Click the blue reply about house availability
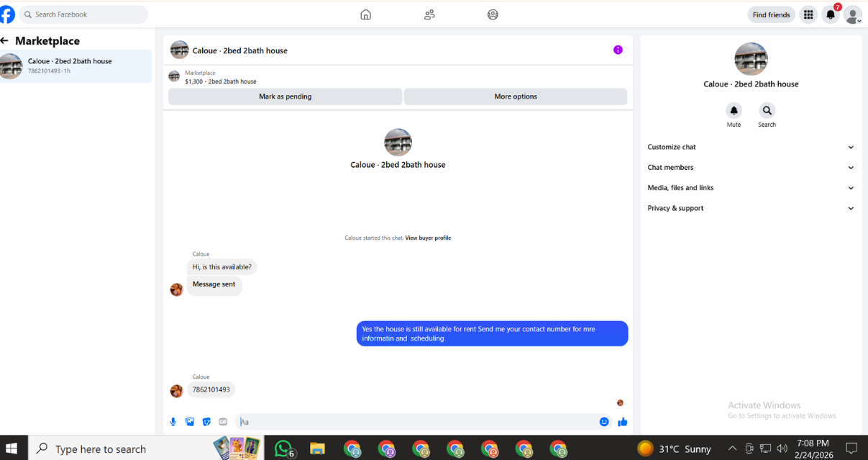 click(x=492, y=333)
